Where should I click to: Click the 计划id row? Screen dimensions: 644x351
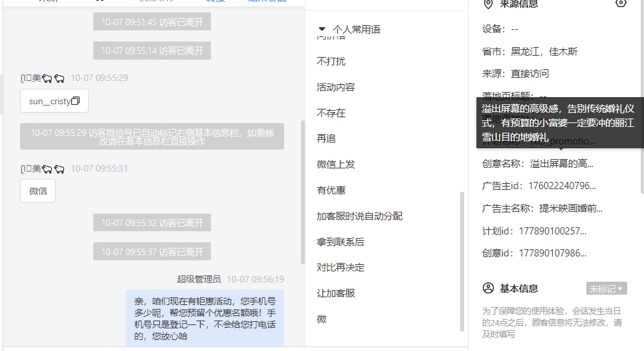535,231
